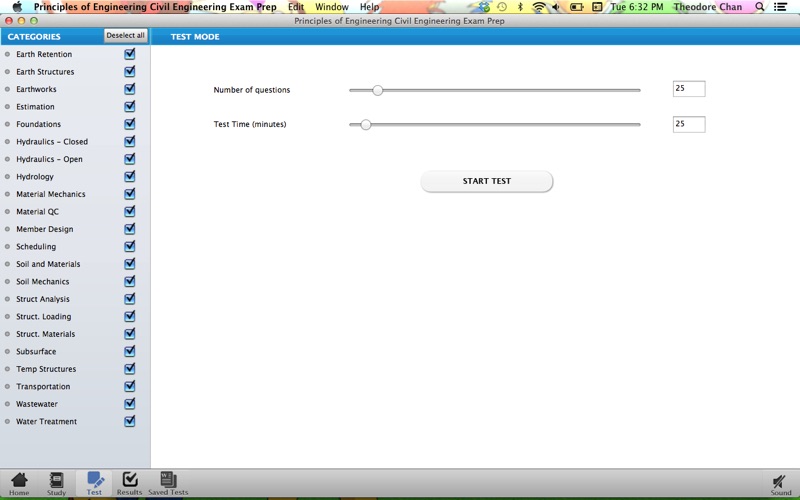This screenshot has height=500, width=800.
Task: Click the Deselect all button
Action: point(126,36)
